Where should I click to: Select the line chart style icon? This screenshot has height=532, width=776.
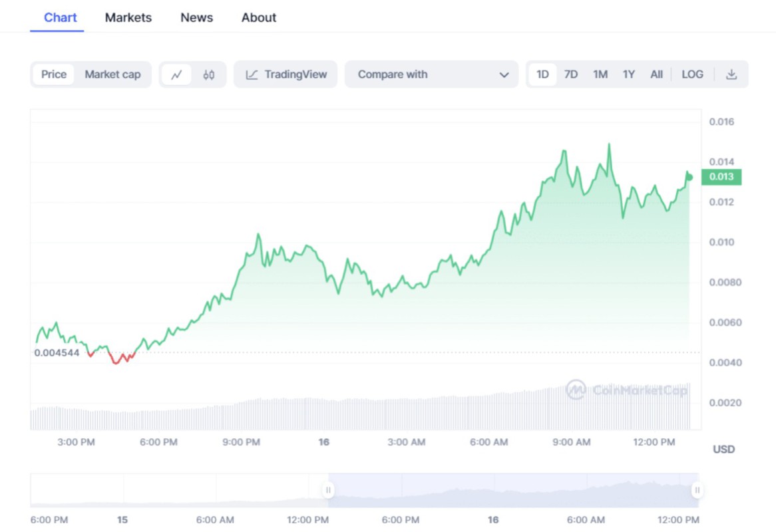(x=176, y=74)
